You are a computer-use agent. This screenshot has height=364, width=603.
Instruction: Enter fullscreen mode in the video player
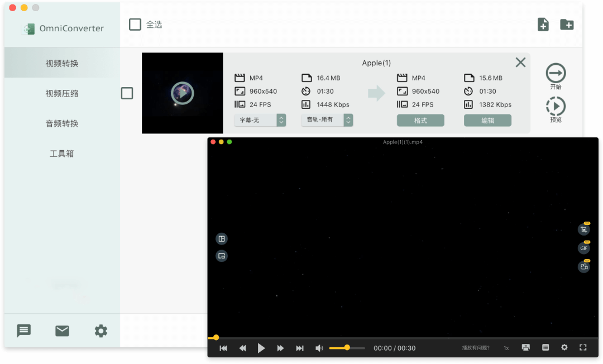(583, 347)
